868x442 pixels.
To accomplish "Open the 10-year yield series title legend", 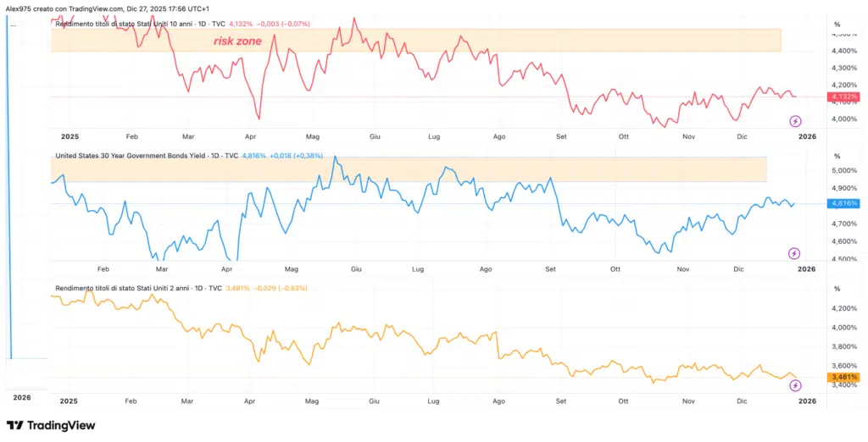I will click(x=144, y=25).
